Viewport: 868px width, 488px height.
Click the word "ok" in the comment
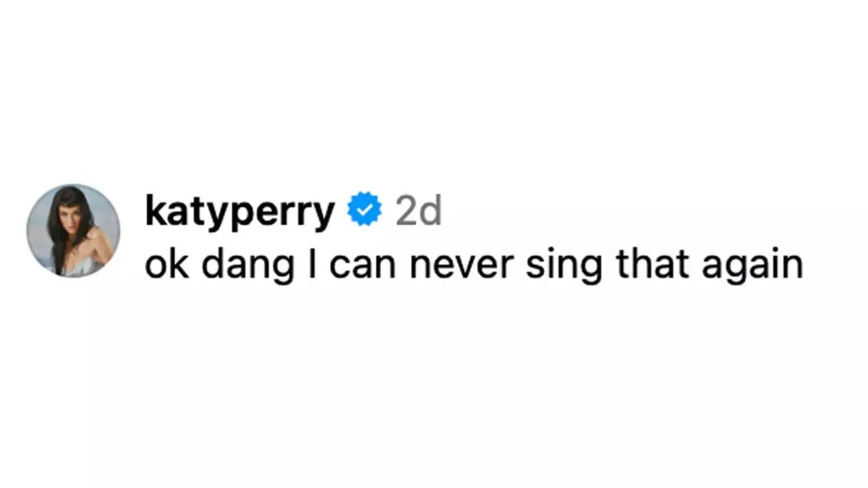click(x=163, y=265)
